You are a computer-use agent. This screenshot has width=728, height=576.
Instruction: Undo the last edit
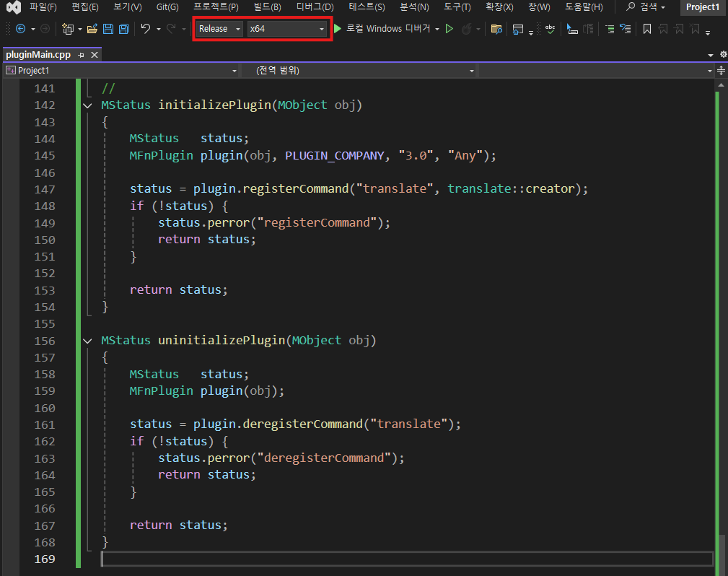coord(146,29)
